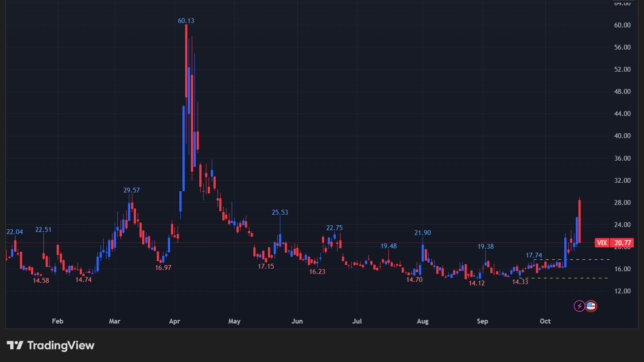Click the purple lightning bolt event icon

click(x=579, y=306)
